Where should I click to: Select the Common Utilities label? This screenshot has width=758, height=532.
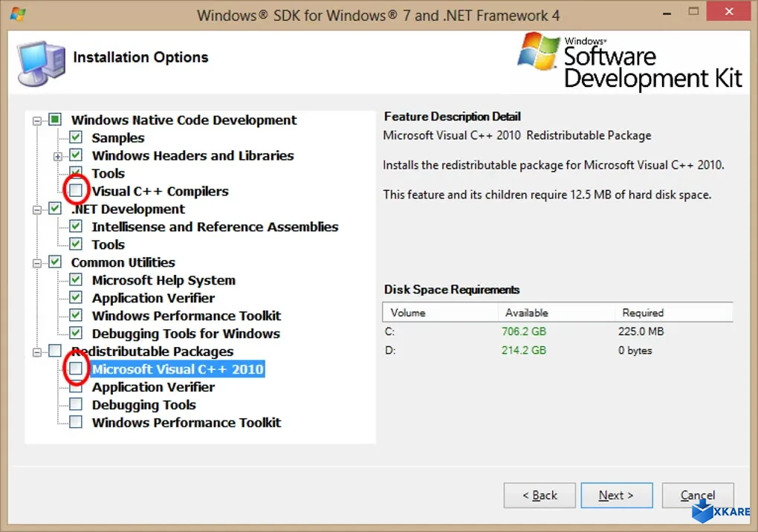[123, 262]
